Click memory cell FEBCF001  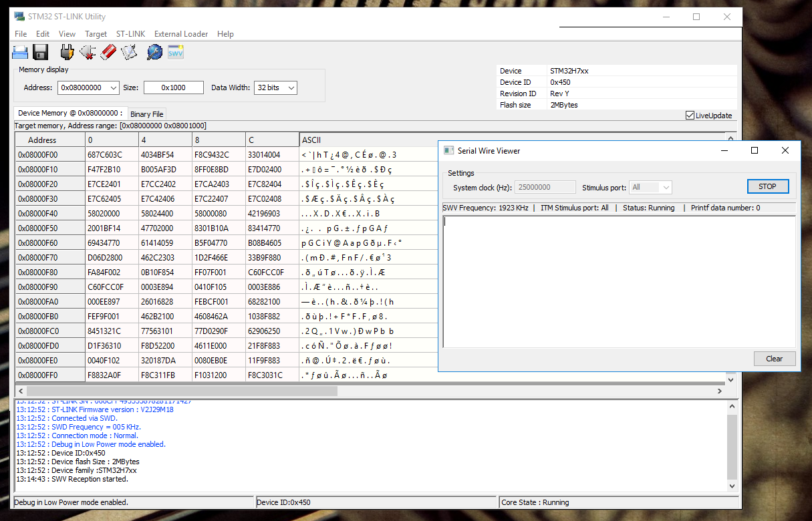click(219, 302)
